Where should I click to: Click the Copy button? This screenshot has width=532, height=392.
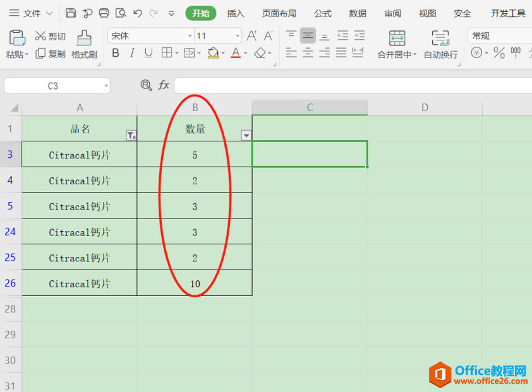(51, 54)
